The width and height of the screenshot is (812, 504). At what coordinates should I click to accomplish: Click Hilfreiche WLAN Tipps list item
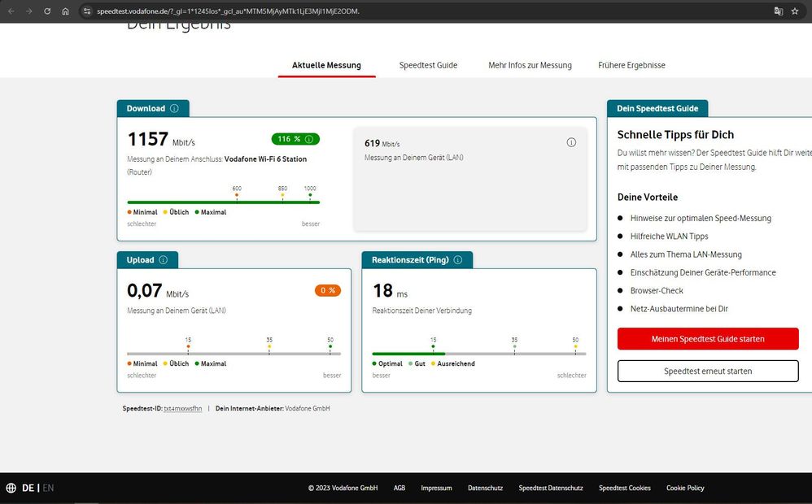click(x=669, y=236)
